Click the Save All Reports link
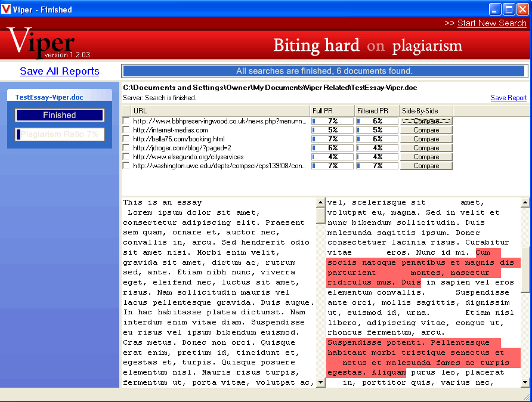532x402 pixels. tap(60, 71)
